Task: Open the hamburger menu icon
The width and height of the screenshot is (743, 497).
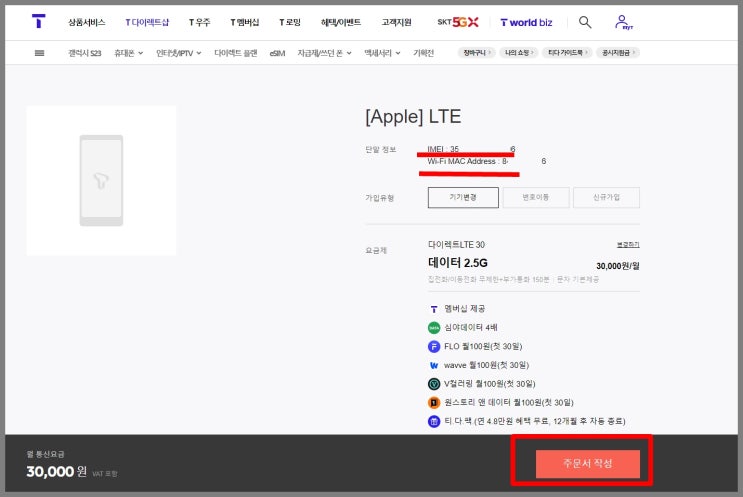Action: [x=39, y=53]
